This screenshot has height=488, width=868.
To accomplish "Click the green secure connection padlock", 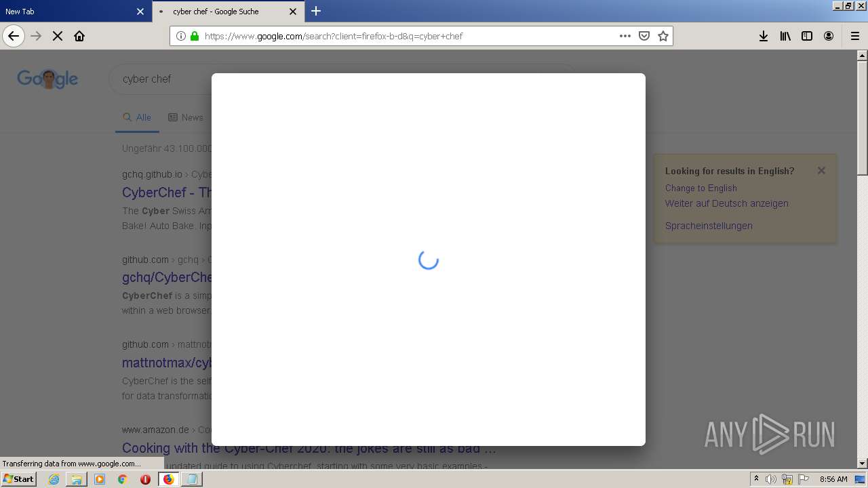I will [x=195, y=36].
